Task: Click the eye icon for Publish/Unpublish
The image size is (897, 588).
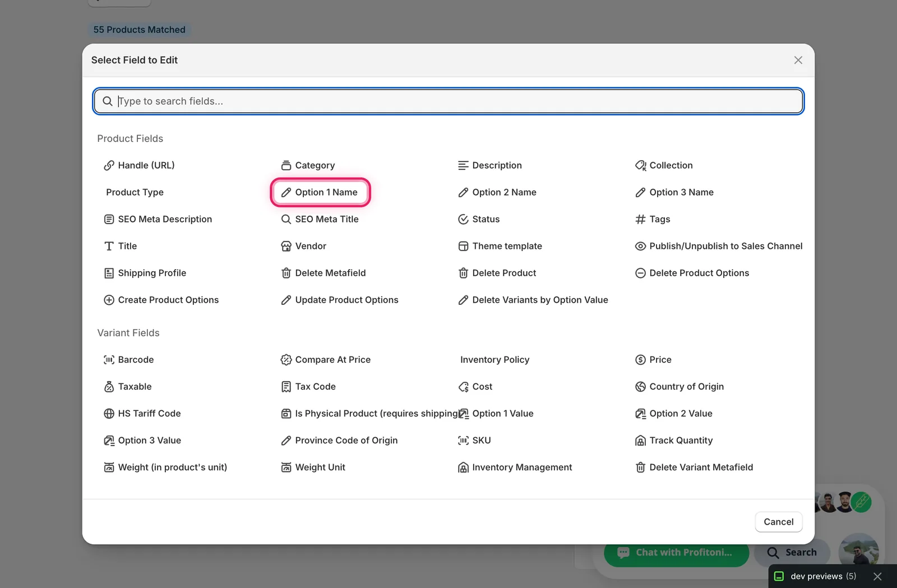Action: [x=640, y=246]
